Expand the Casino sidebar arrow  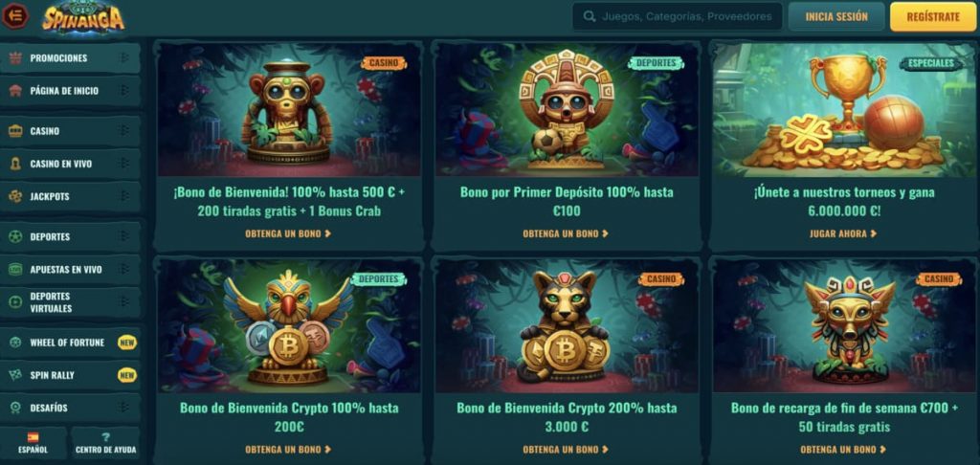[124, 131]
